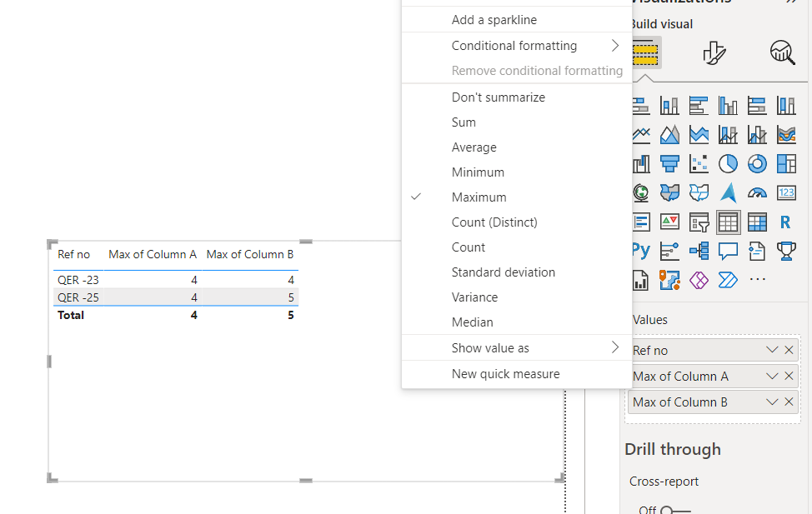Image resolution: width=812 pixels, height=514 pixels.
Task: Select the 100% stacked column chart visual
Action: point(786,106)
